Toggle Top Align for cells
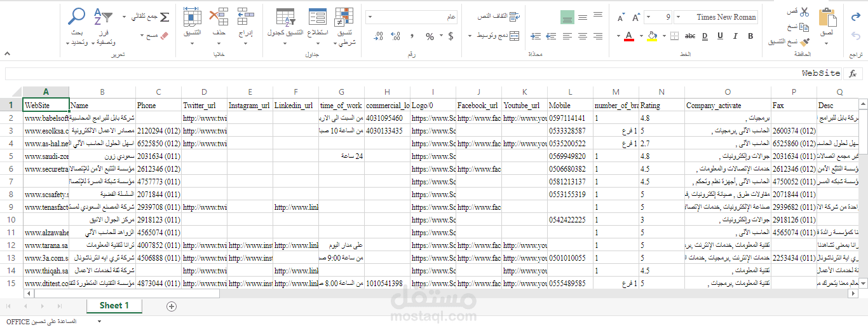 point(598,16)
